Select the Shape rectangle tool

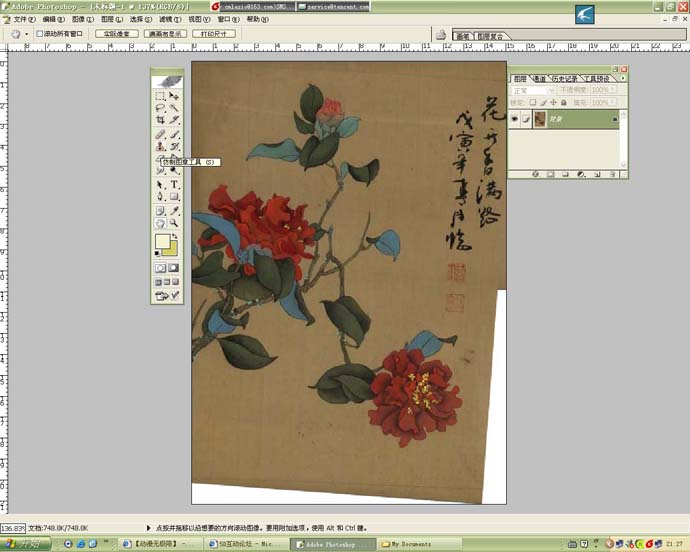[x=174, y=196]
